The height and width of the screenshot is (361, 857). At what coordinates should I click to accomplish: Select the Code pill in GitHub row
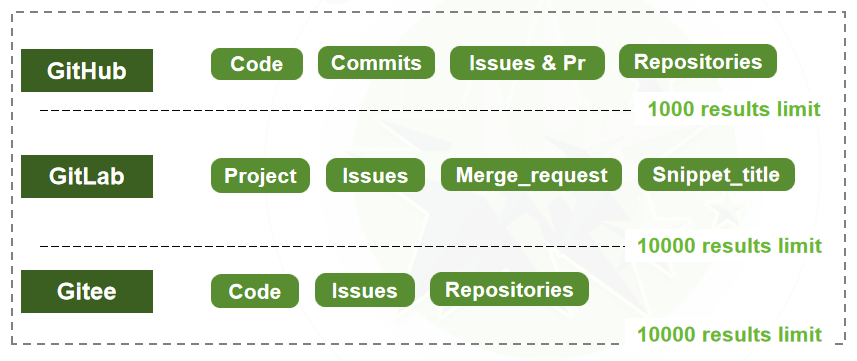(x=257, y=64)
